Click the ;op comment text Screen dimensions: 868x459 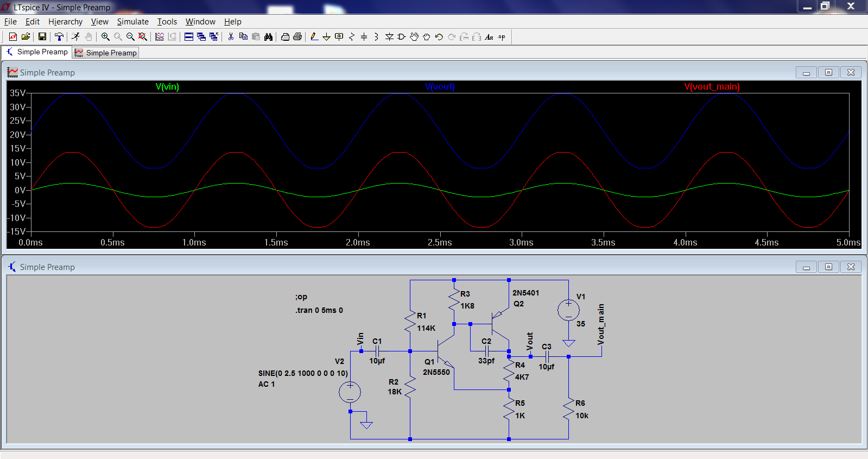(x=301, y=297)
